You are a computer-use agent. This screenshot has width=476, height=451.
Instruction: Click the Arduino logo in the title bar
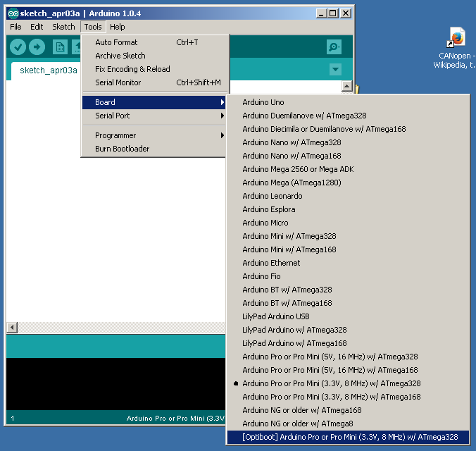pyautogui.click(x=13, y=13)
